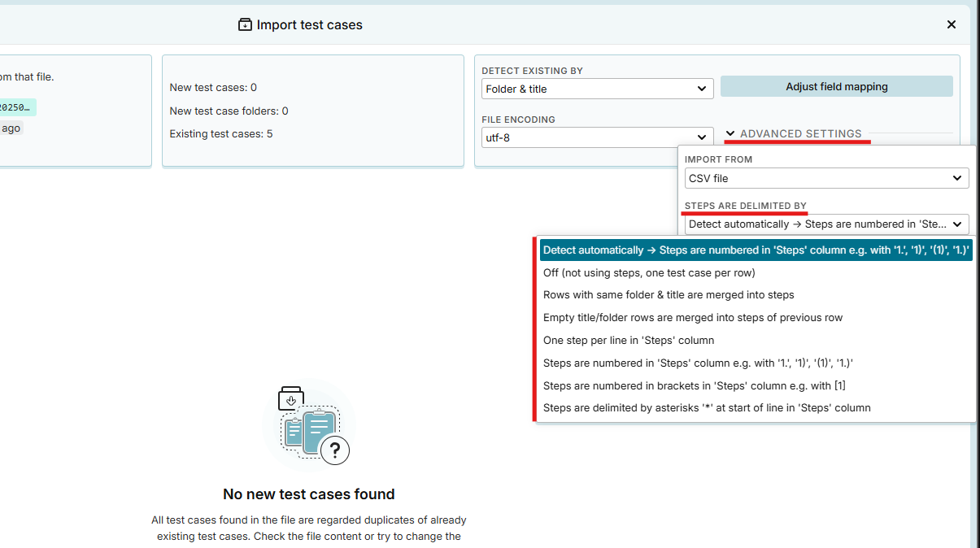Click the import icon beside dialog title

pos(245,24)
